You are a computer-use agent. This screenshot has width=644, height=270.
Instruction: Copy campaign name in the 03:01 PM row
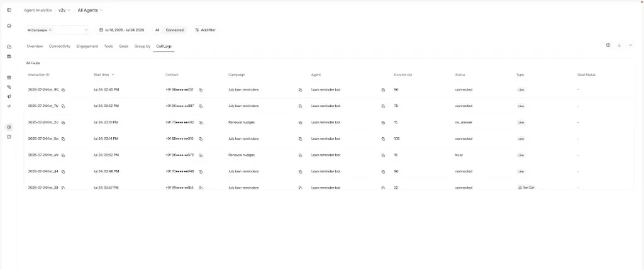click(x=300, y=123)
